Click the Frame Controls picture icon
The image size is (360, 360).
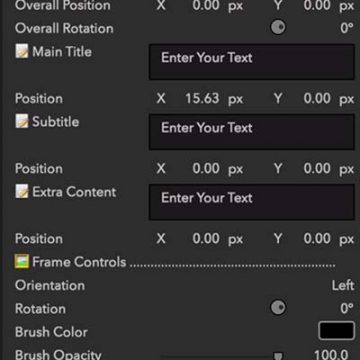22,262
